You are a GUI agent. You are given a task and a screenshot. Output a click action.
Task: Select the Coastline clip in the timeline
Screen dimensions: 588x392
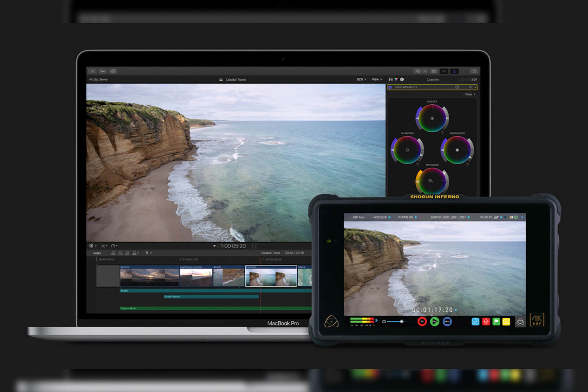click(x=271, y=276)
